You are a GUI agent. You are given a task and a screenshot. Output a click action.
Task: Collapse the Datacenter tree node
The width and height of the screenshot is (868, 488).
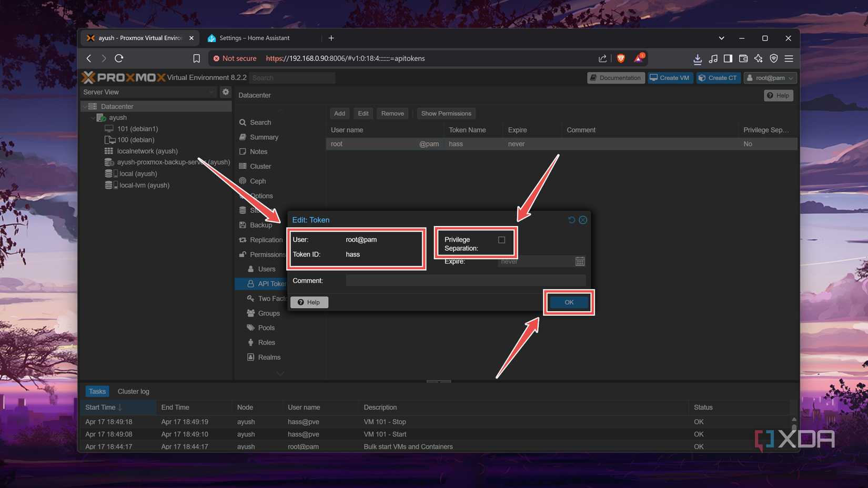click(x=86, y=106)
